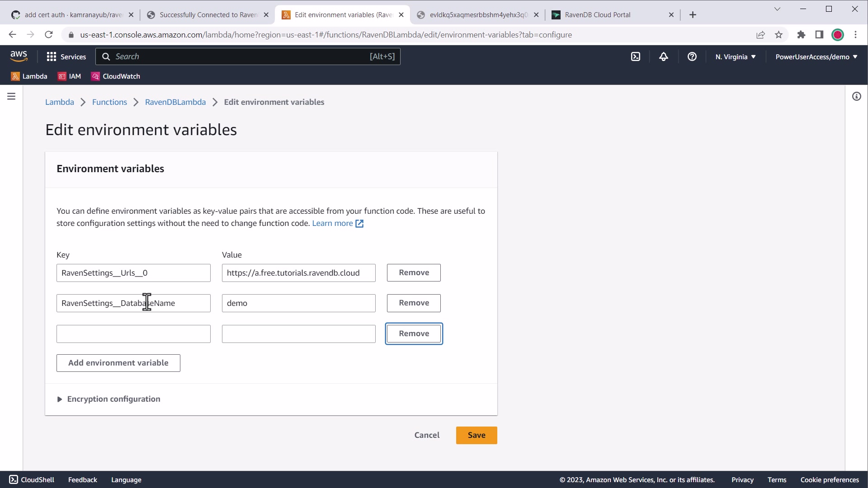This screenshot has height=488, width=868.
Task: Go to Functions breadcrumb link
Action: pos(109,102)
